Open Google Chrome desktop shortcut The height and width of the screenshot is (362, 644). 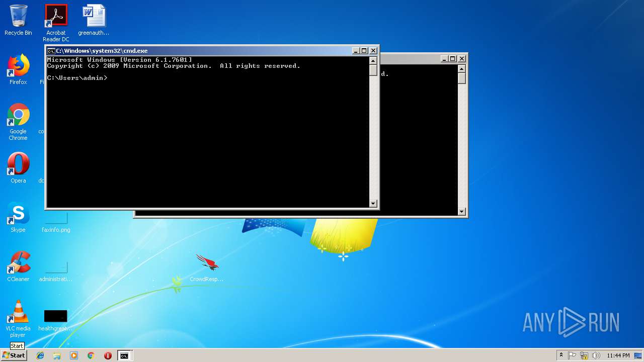pos(18,122)
